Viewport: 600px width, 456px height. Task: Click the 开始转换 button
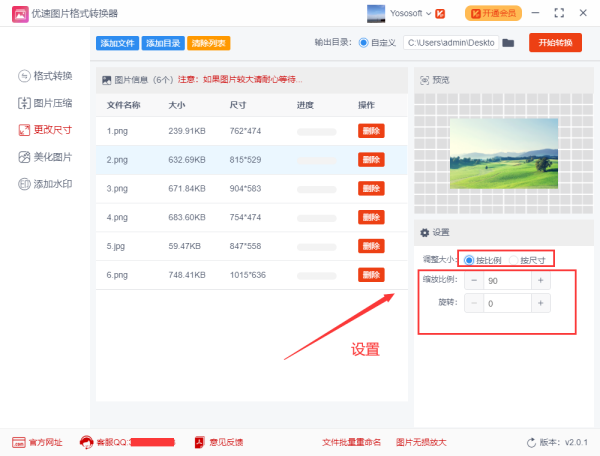pyautogui.click(x=555, y=43)
